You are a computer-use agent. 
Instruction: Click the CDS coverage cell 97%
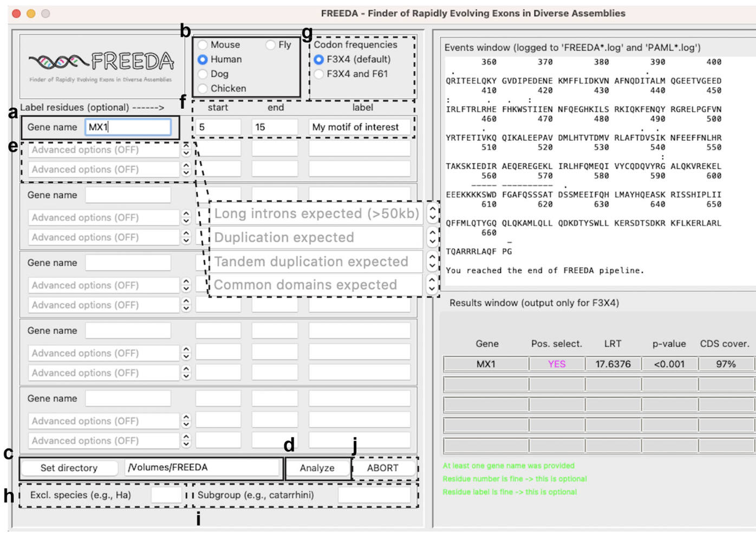click(x=726, y=364)
